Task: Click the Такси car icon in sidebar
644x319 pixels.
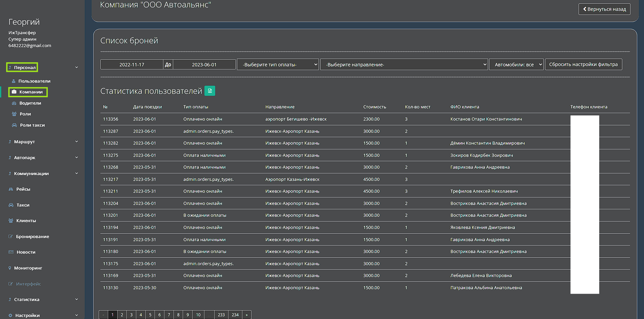Action: [11, 205]
